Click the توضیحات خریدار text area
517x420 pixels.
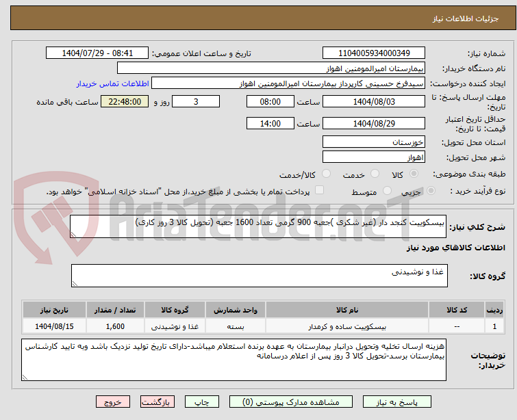click(234, 360)
